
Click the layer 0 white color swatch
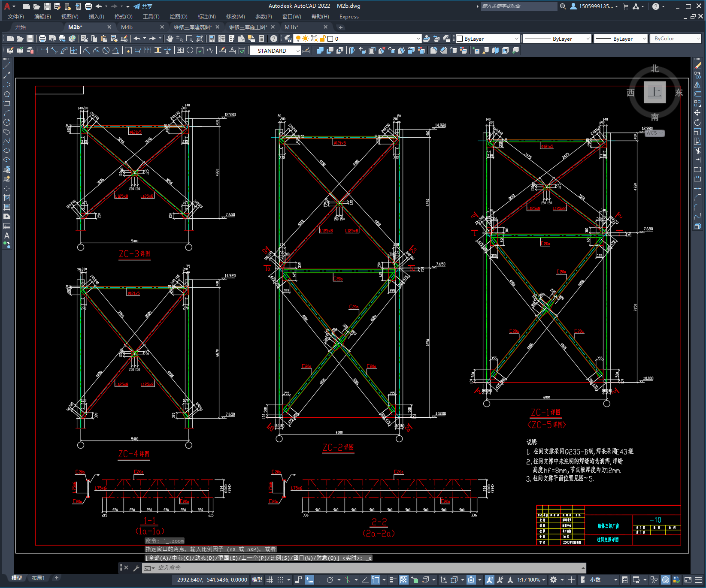tap(330, 39)
